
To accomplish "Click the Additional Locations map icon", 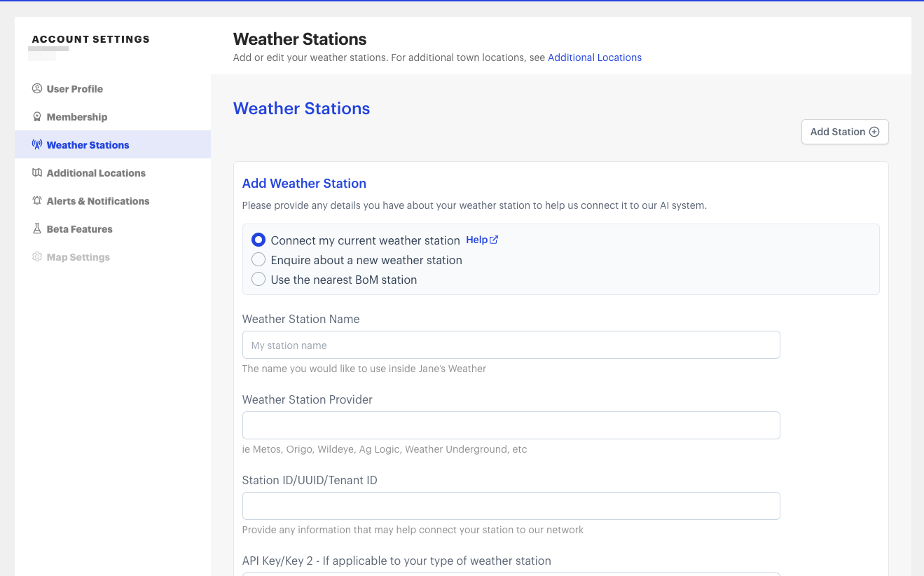I will click(37, 173).
